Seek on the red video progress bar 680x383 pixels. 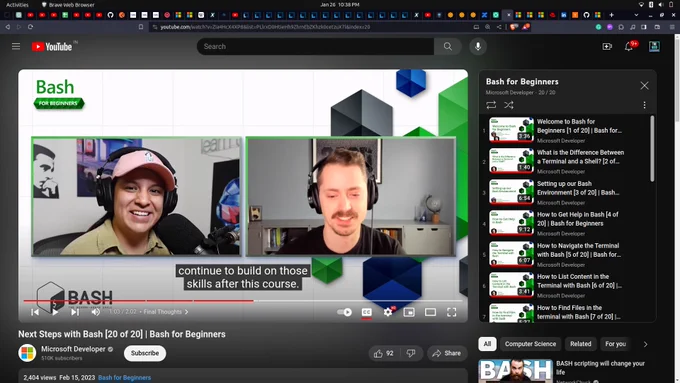[243, 301]
